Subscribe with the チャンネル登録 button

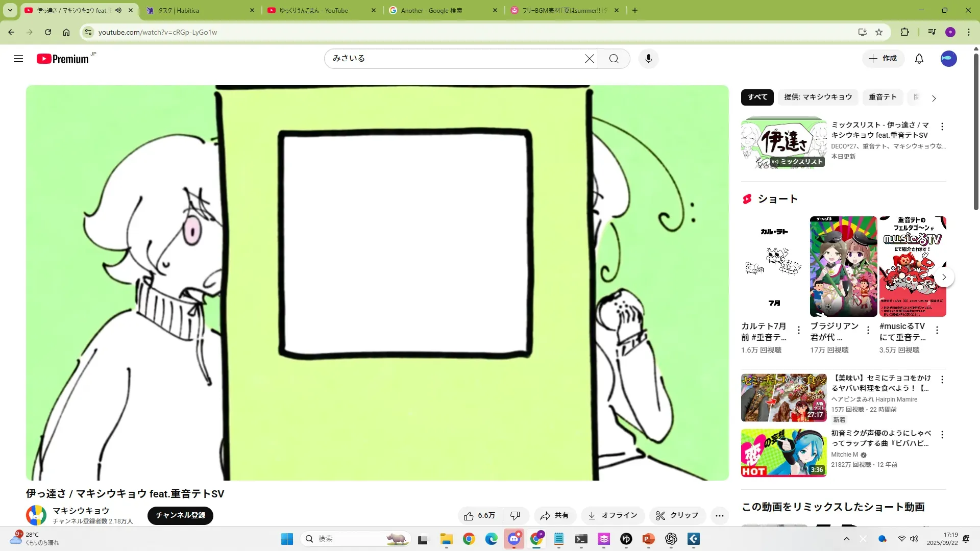[180, 515]
